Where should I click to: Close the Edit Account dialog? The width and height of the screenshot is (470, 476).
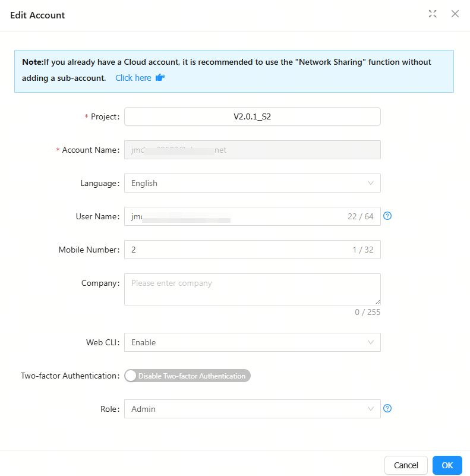coord(455,14)
